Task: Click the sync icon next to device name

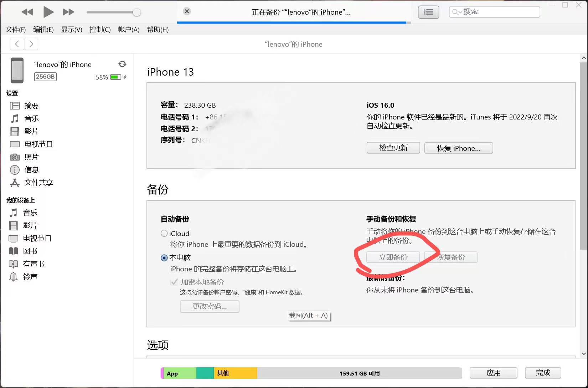Action: point(122,64)
